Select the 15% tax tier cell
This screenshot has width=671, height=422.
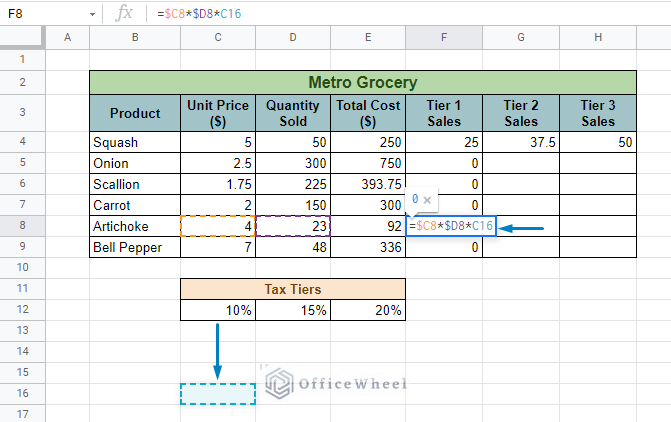(293, 310)
